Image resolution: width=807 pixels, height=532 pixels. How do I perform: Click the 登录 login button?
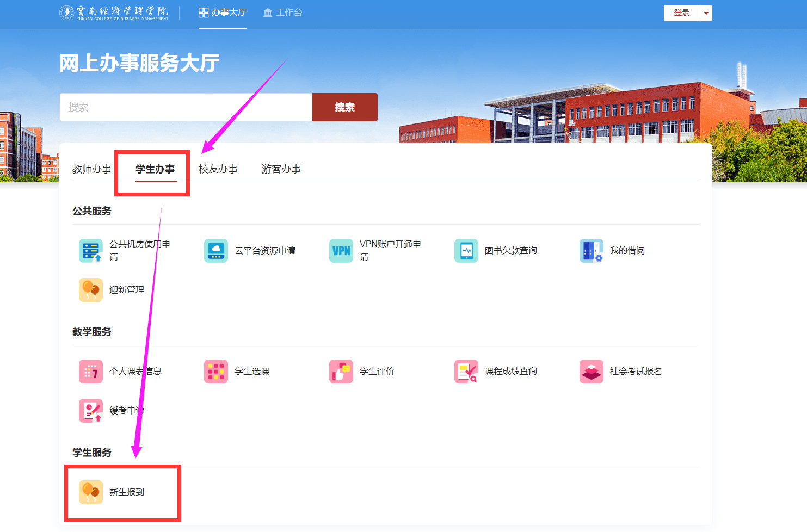coord(681,13)
